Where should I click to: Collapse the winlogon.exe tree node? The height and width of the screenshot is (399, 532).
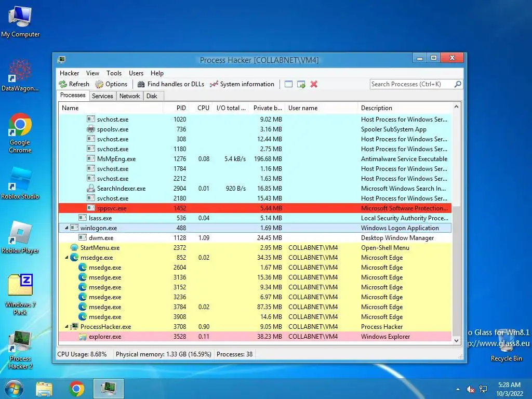point(66,228)
